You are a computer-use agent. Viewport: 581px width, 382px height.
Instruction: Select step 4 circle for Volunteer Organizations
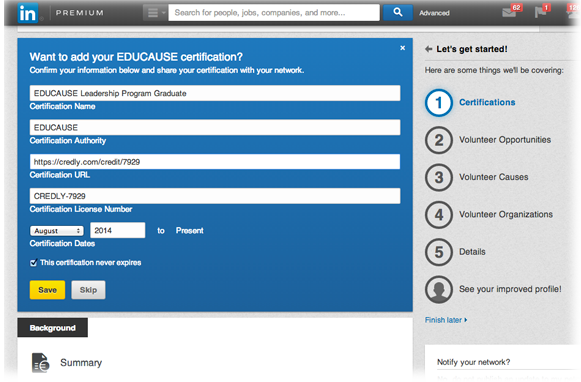(x=439, y=215)
